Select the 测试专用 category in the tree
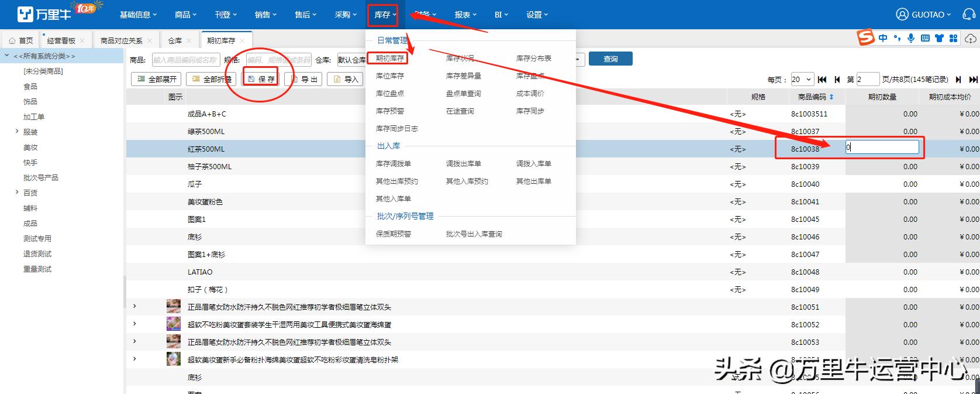The width and height of the screenshot is (980, 394). coord(37,239)
